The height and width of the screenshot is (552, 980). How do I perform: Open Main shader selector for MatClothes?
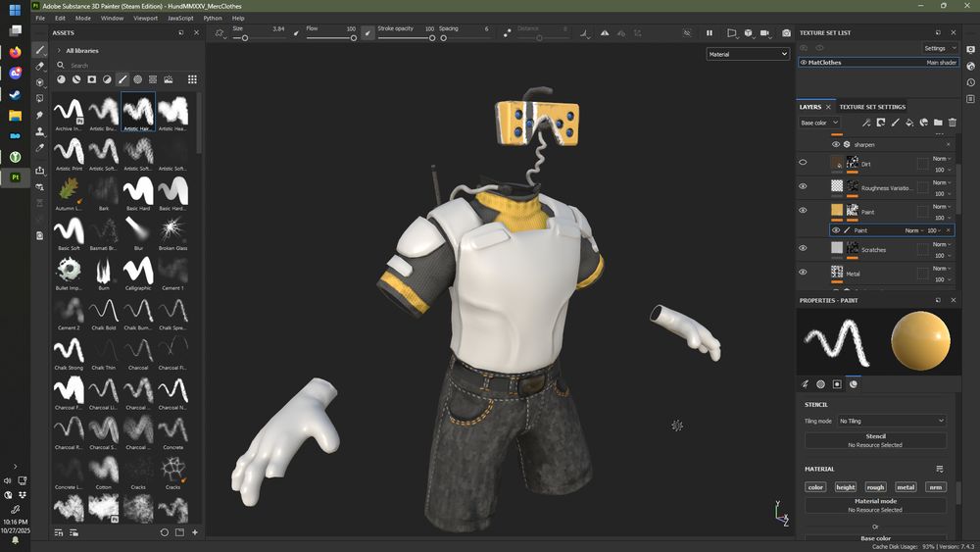[x=941, y=63]
